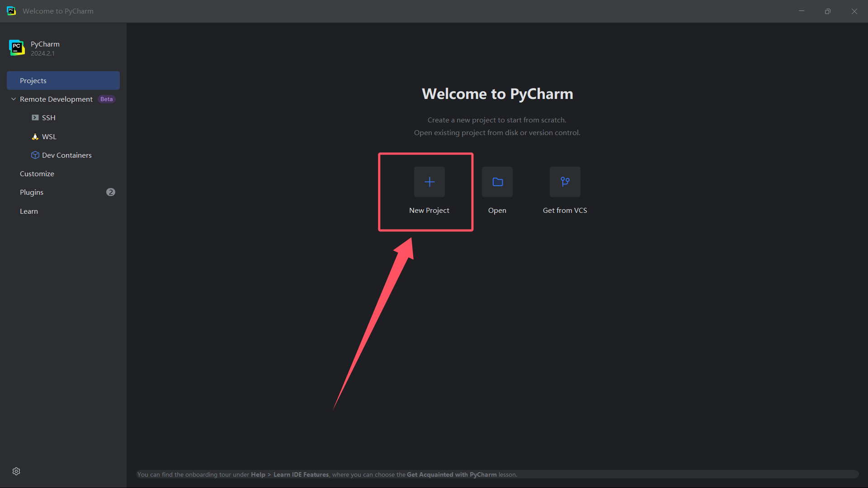The width and height of the screenshot is (868, 488).
Task: Open the Customize section
Action: [37, 174]
